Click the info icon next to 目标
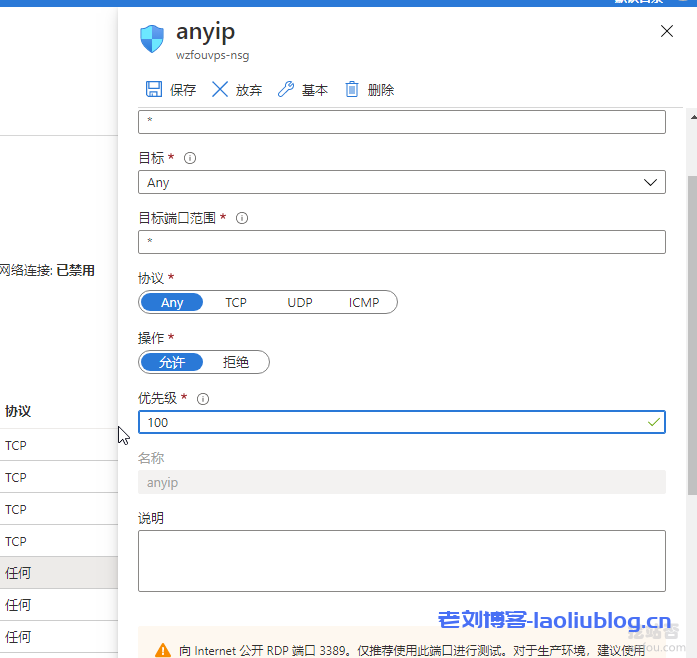The width and height of the screenshot is (697, 658). pyautogui.click(x=190, y=158)
